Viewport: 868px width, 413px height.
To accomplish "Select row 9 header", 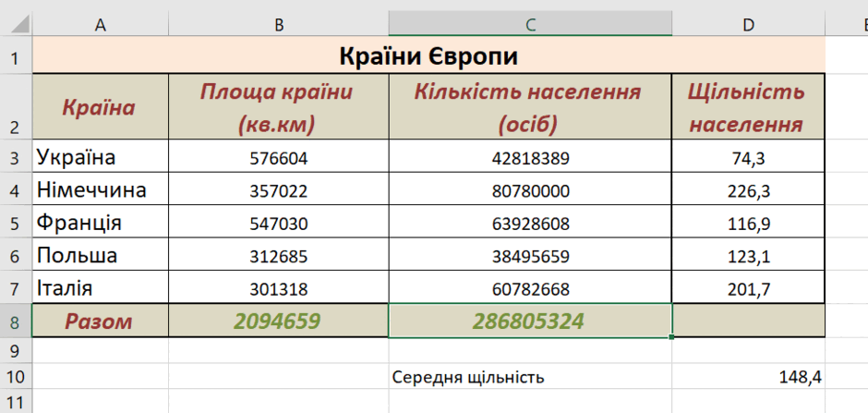I will 16,350.
